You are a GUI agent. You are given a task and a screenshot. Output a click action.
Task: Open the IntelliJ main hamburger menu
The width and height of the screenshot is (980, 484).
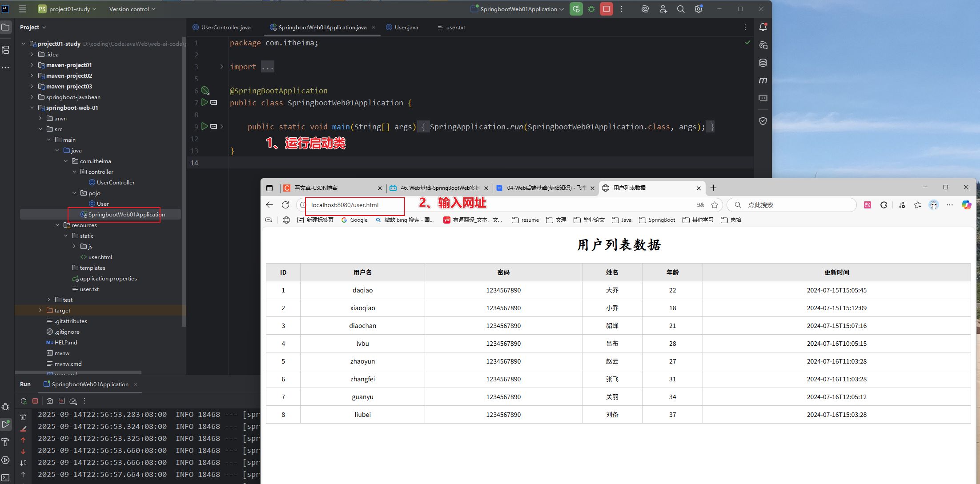pos(23,9)
